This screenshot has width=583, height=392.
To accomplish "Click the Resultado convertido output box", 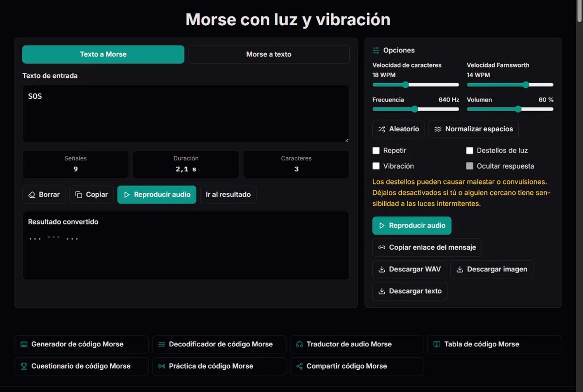I will point(186,245).
